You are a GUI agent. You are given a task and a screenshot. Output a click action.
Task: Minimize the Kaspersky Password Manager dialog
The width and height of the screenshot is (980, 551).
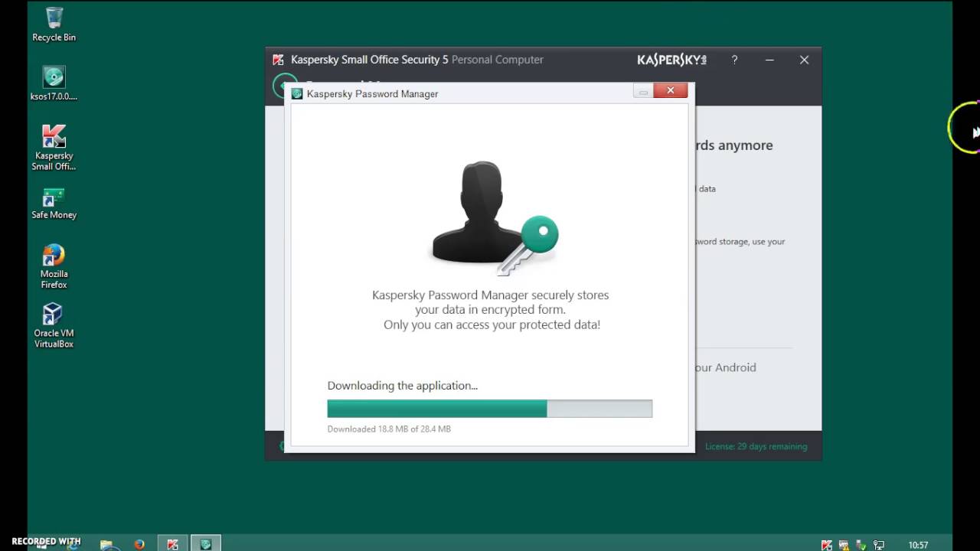point(643,92)
